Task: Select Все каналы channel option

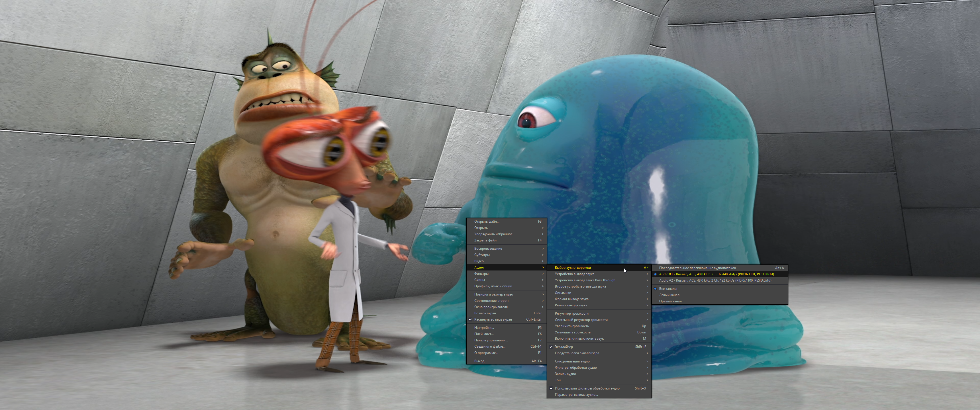Action: tap(668, 289)
